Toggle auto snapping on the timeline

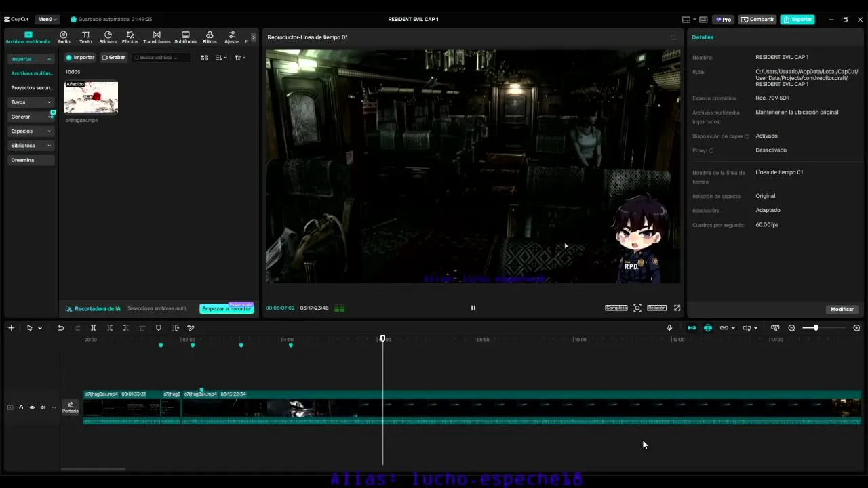708,328
